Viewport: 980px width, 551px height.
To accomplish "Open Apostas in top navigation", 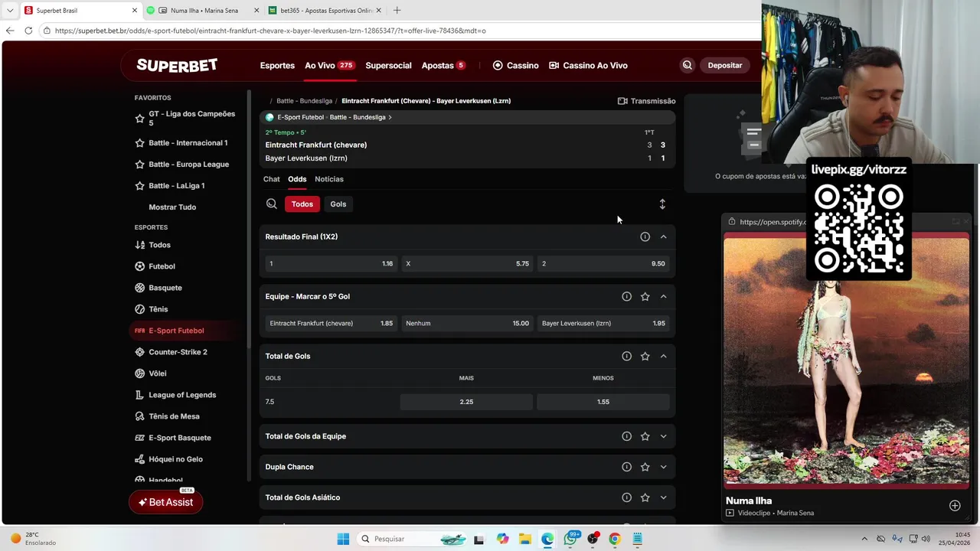I will [443, 66].
